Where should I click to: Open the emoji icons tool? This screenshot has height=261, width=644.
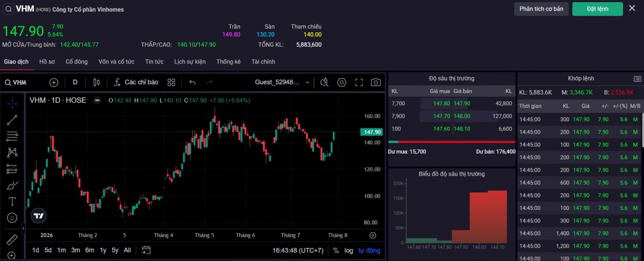click(12, 218)
